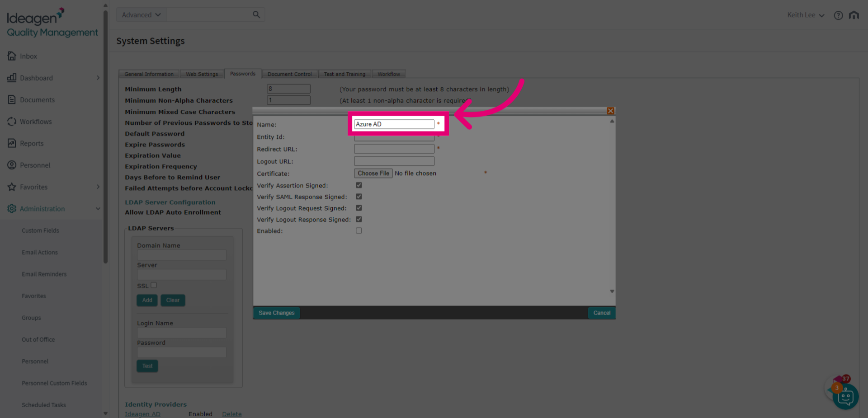Select the Workflows cycle icon
868x418 pixels.
click(x=12, y=121)
